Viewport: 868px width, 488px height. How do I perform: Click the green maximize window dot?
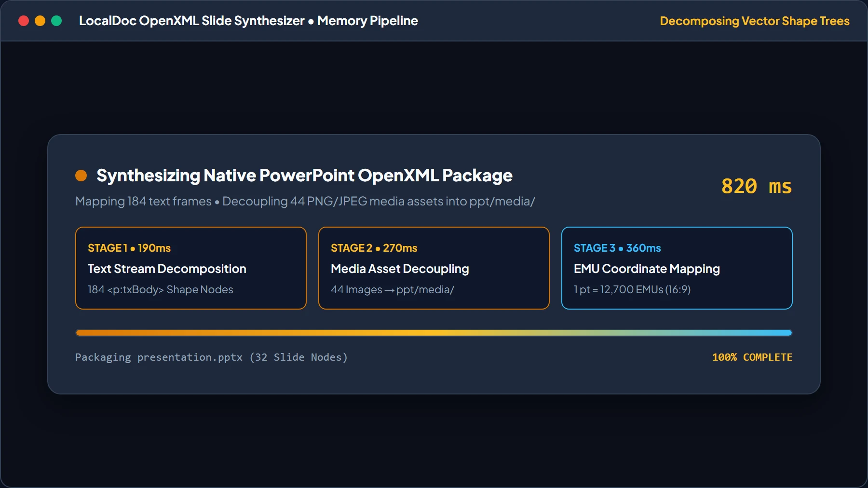tap(56, 21)
